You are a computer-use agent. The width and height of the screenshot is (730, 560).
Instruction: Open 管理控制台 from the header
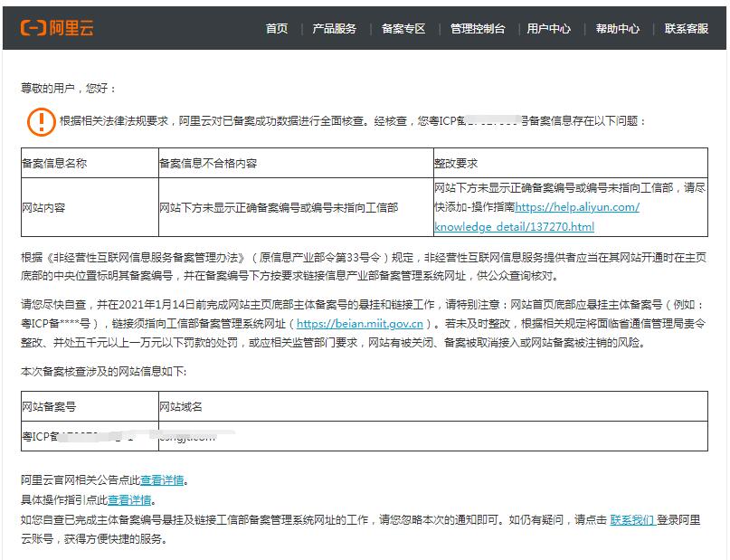478,29
